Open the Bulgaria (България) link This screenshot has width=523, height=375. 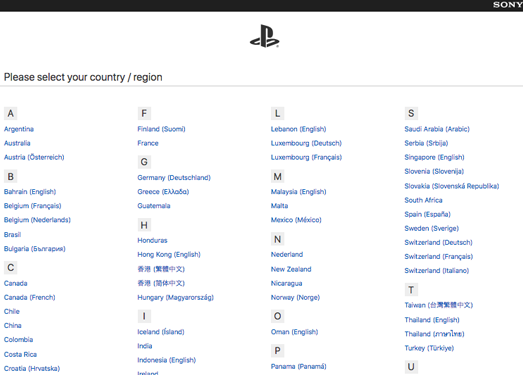35,249
